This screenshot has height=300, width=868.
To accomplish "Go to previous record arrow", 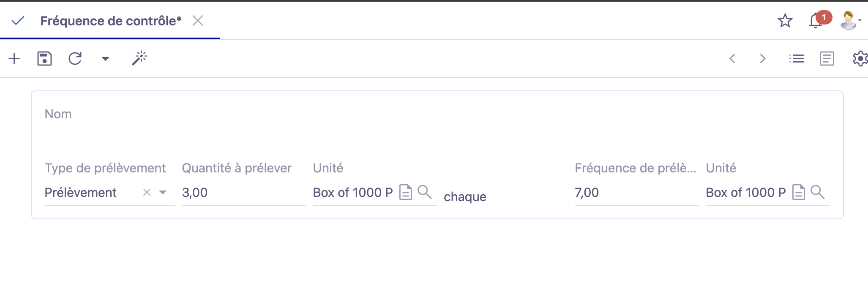I will point(733,59).
